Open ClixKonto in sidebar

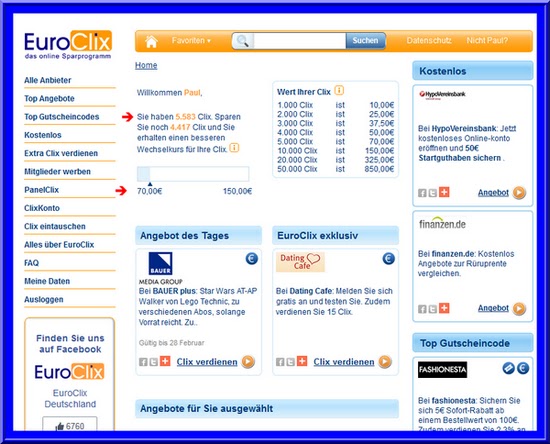[42, 208]
